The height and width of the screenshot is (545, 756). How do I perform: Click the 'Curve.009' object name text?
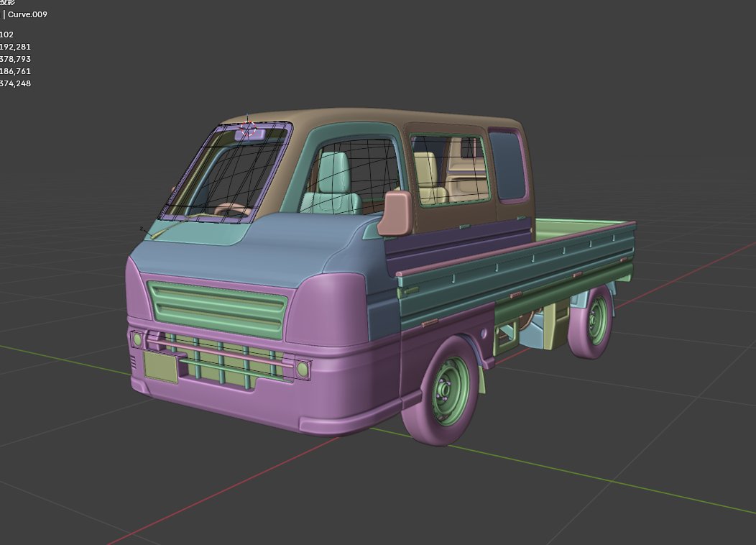coord(27,14)
